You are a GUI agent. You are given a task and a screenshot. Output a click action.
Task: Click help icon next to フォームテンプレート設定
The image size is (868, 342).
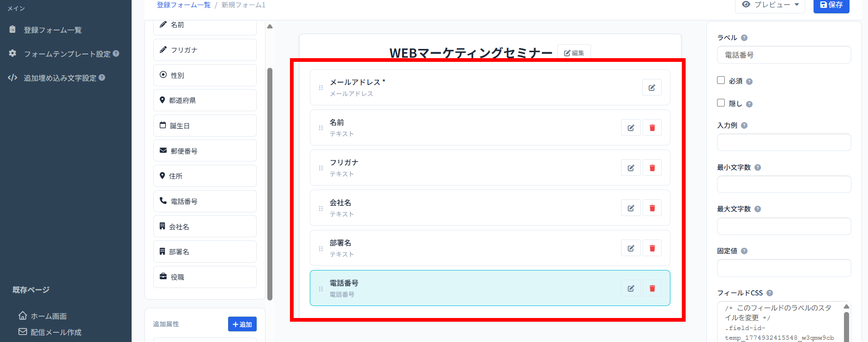pyautogui.click(x=116, y=54)
